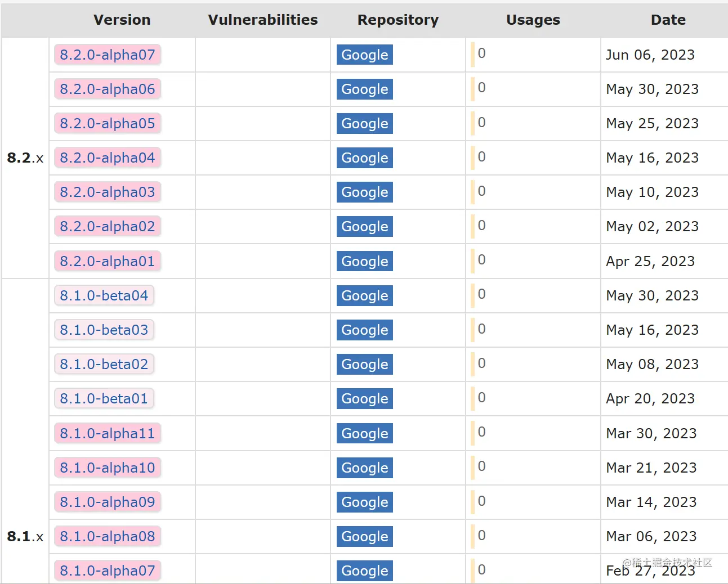The height and width of the screenshot is (584, 728).
Task: Click Google repository badge for 8.1.0-alpha10
Action: 365,468
